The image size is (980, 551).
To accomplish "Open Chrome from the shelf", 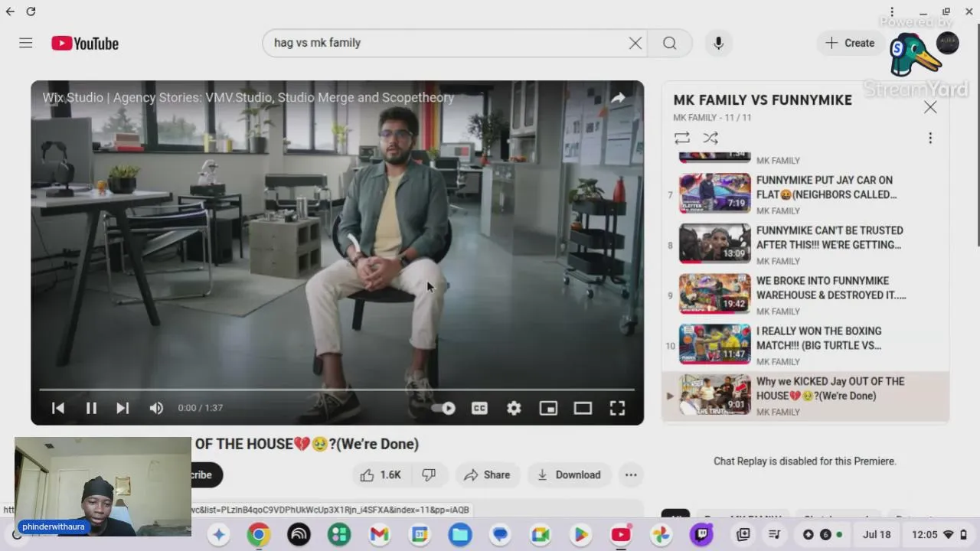I will tap(259, 534).
